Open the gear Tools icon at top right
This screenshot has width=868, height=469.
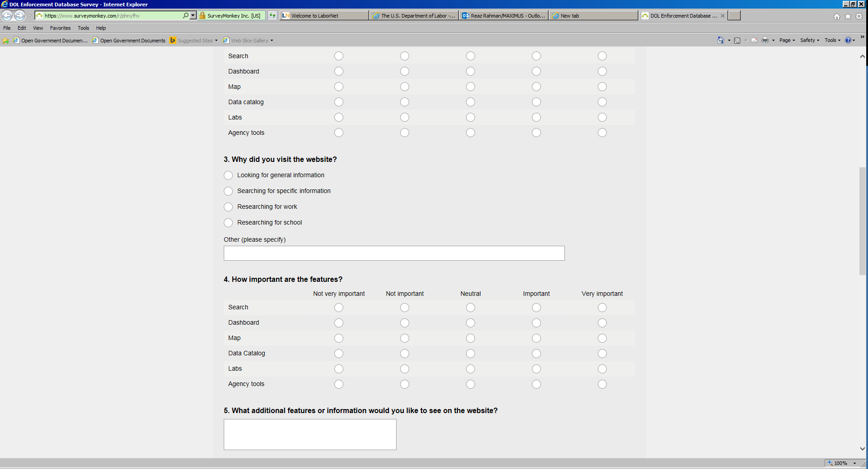click(859, 16)
